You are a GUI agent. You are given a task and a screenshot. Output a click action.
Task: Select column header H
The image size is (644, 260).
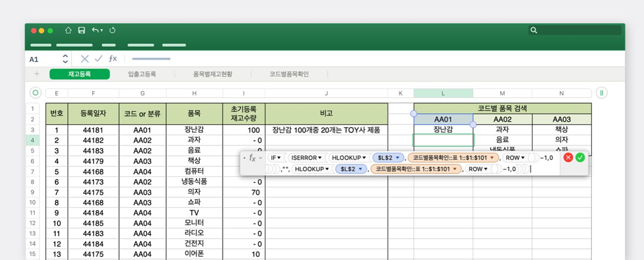pyautogui.click(x=195, y=93)
